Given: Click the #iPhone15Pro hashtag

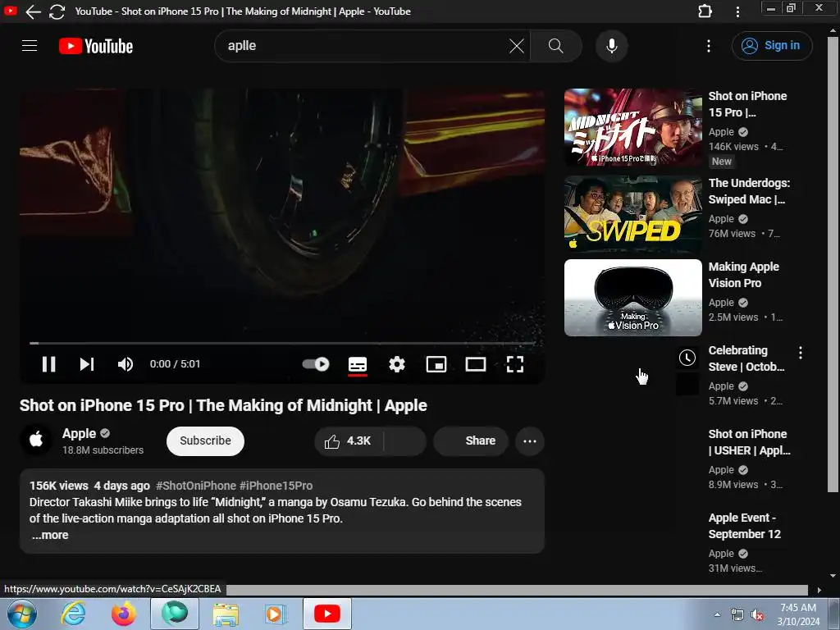Looking at the screenshot, I should click(x=276, y=486).
